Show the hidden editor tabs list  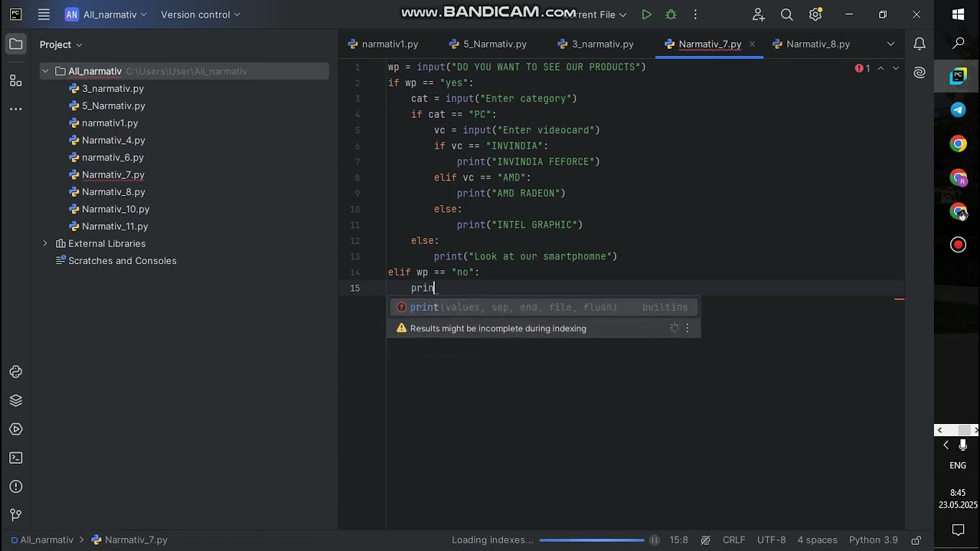click(x=890, y=44)
